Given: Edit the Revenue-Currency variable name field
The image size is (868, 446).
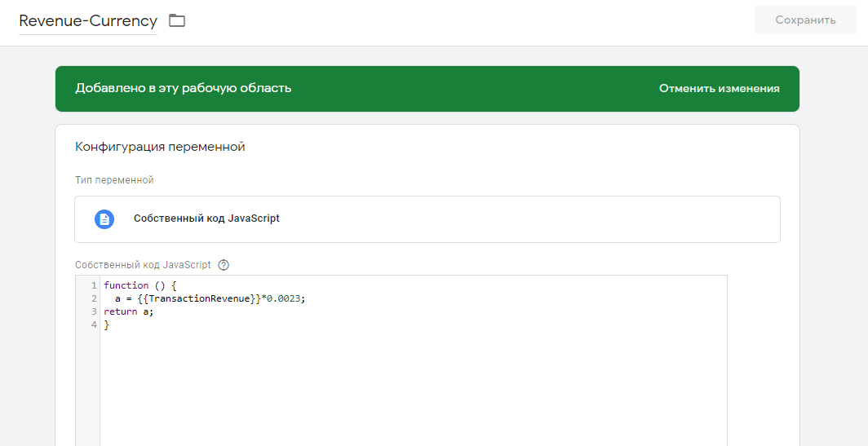Looking at the screenshot, I should (88, 21).
